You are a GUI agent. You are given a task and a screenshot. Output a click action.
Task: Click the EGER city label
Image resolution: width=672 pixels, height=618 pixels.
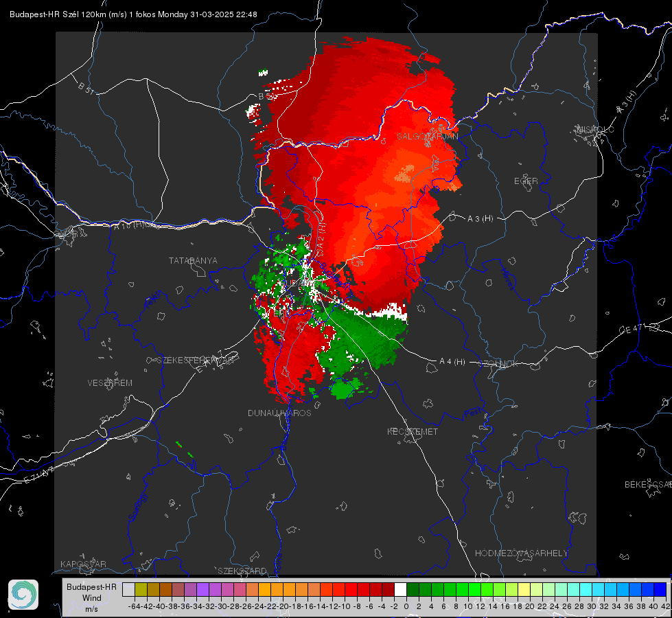click(526, 181)
